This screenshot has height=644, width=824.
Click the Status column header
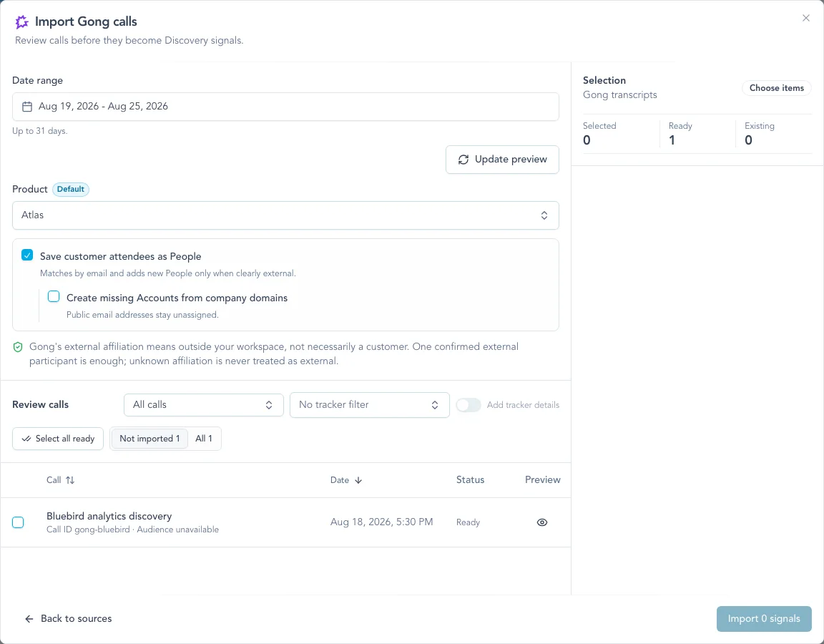(x=471, y=480)
